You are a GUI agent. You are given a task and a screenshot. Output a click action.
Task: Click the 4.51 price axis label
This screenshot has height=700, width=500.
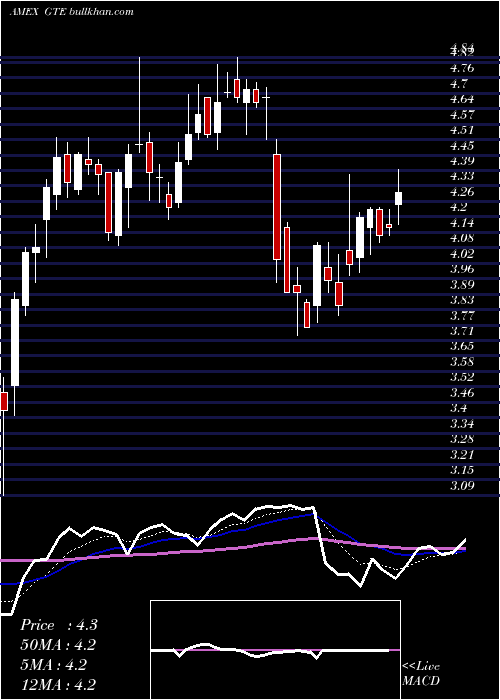(464, 130)
